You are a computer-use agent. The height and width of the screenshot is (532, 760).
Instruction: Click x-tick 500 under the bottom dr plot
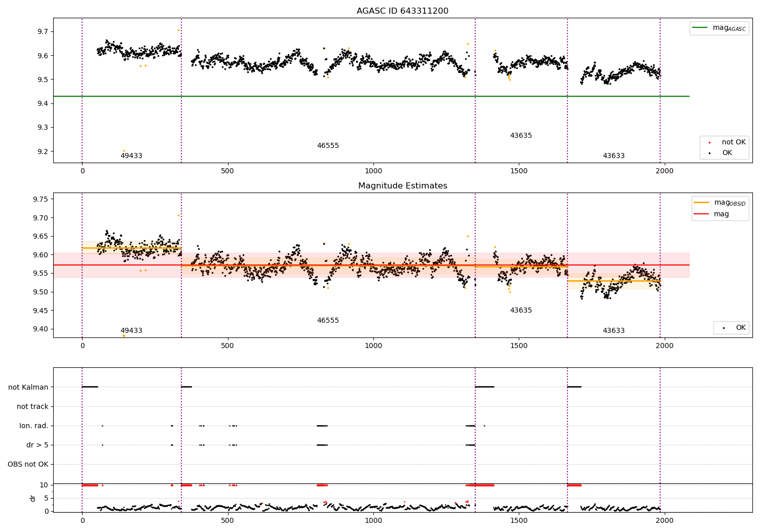[227, 520]
